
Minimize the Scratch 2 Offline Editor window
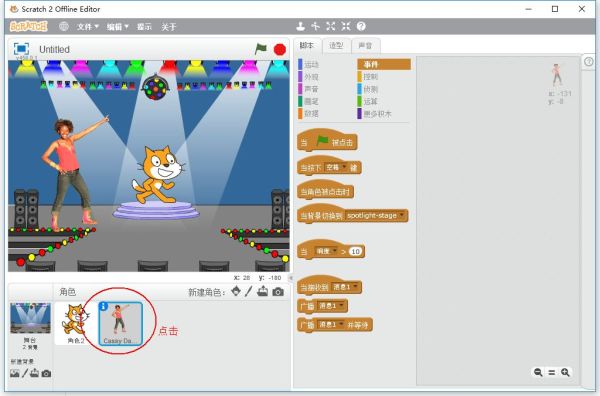[x=529, y=9]
